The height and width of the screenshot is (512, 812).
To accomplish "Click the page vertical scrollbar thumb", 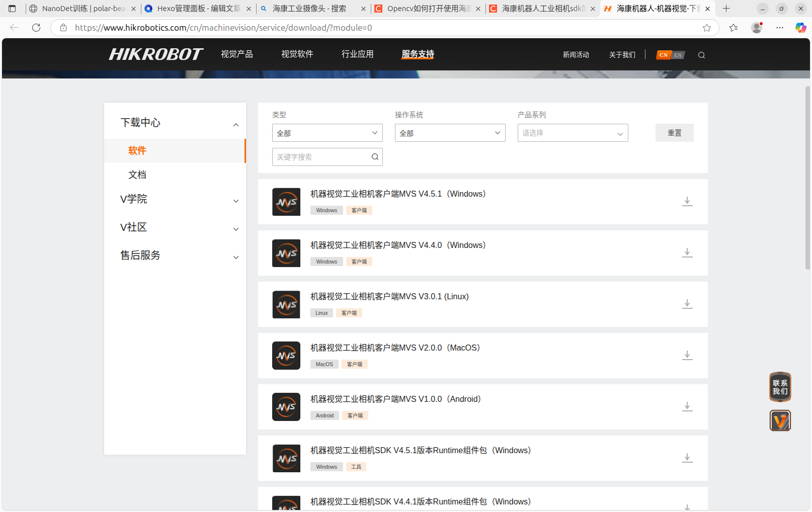I will (807, 178).
